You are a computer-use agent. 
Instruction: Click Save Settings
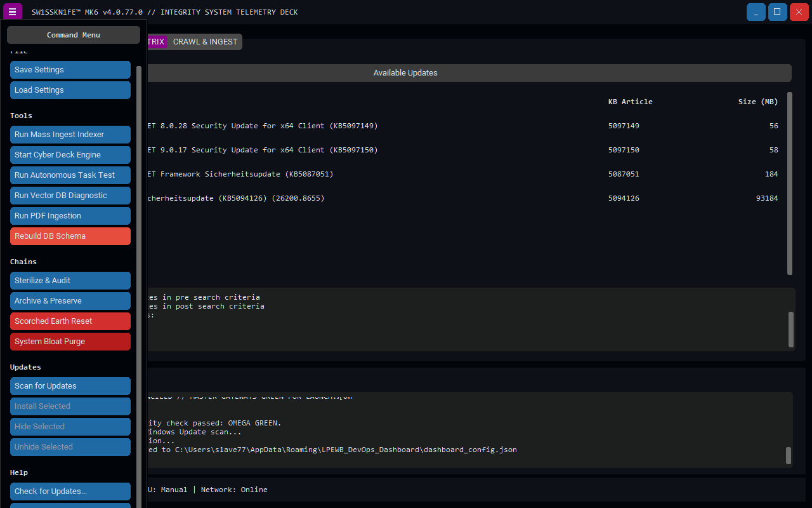click(x=70, y=70)
